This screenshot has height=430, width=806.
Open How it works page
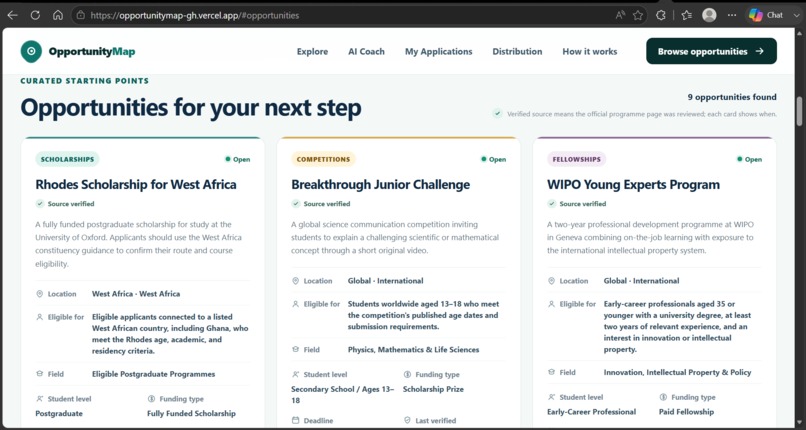pos(590,51)
